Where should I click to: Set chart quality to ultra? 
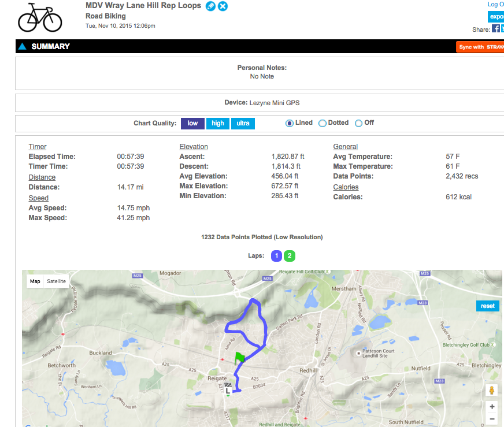coord(243,124)
